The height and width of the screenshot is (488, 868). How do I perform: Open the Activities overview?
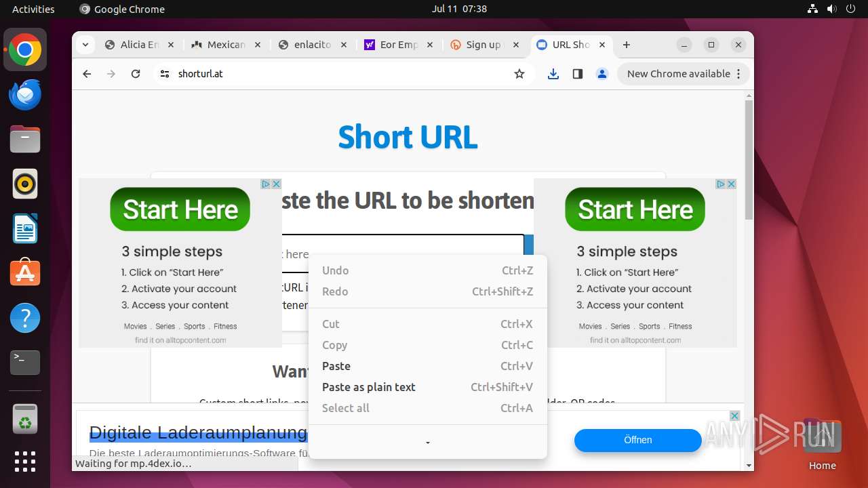click(x=33, y=9)
